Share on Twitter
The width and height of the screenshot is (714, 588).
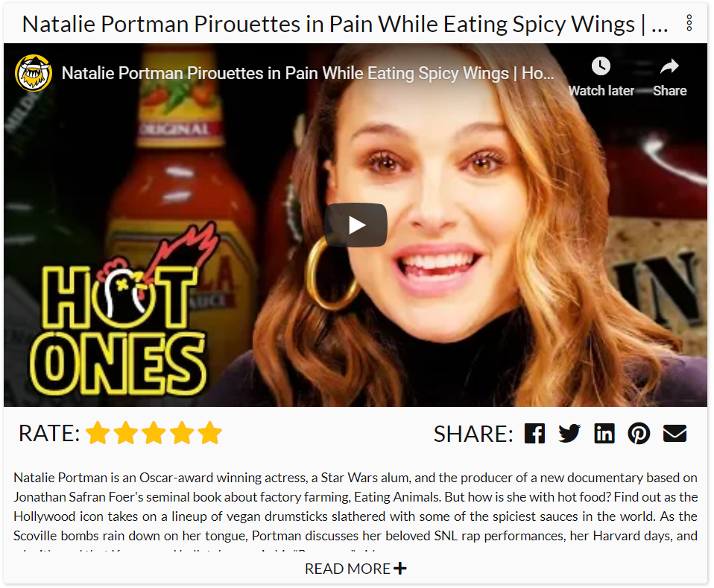pos(569,433)
